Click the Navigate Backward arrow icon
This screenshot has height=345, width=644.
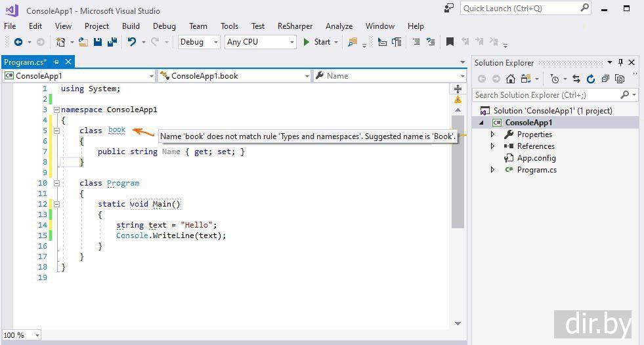click(x=18, y=42)
